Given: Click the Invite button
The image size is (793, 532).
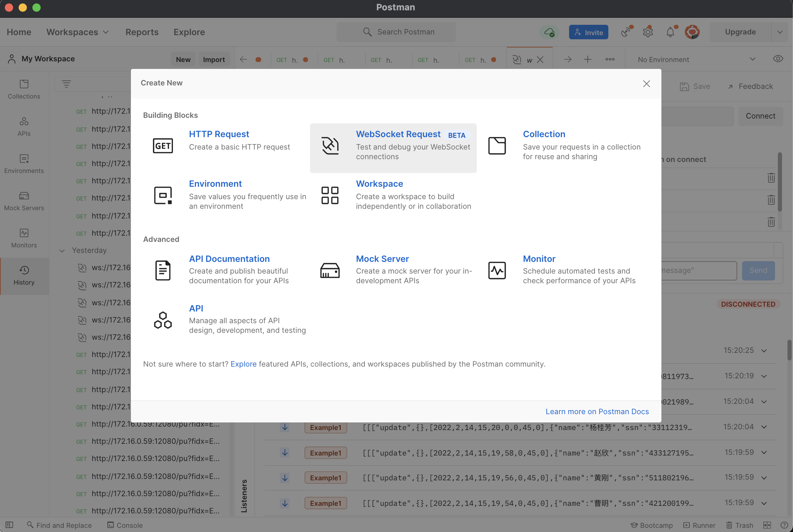Looking at the screenshot, I should pyautogui.click(x=588, y=32).
